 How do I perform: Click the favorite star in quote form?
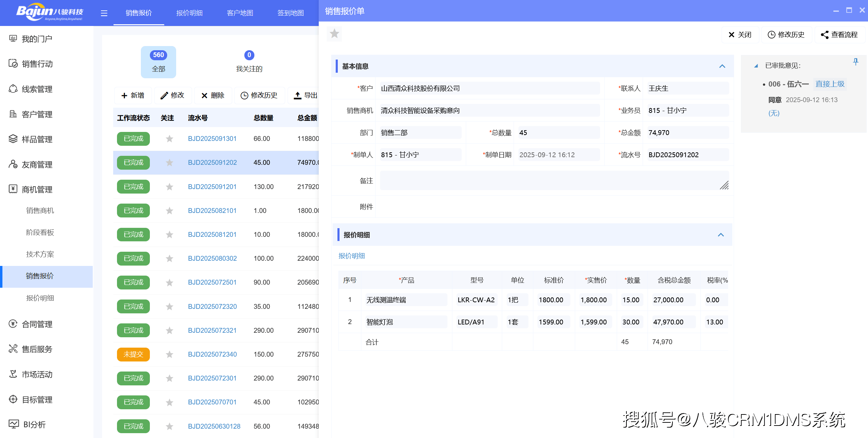pyautogui.click(x=334, y=34)
